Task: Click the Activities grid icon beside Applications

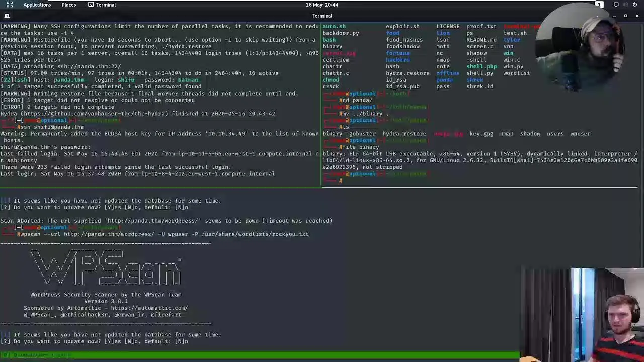Action: [x=10, y=5]
